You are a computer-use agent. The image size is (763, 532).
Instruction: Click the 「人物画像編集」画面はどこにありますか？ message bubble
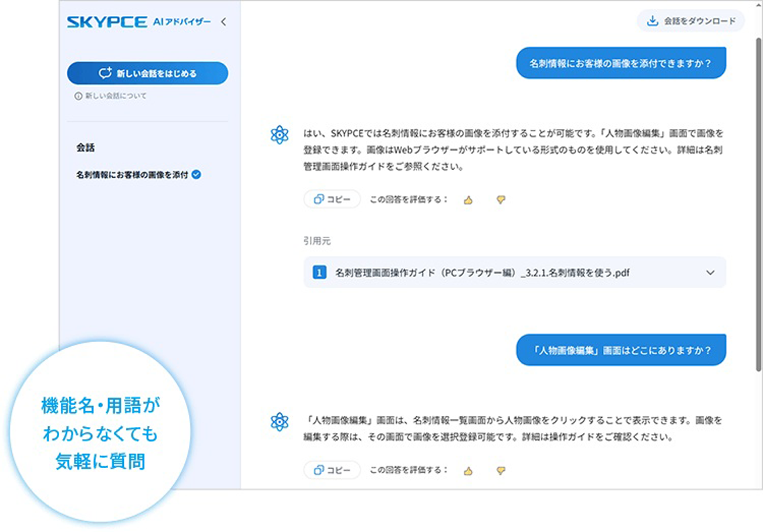click(620, 350)
